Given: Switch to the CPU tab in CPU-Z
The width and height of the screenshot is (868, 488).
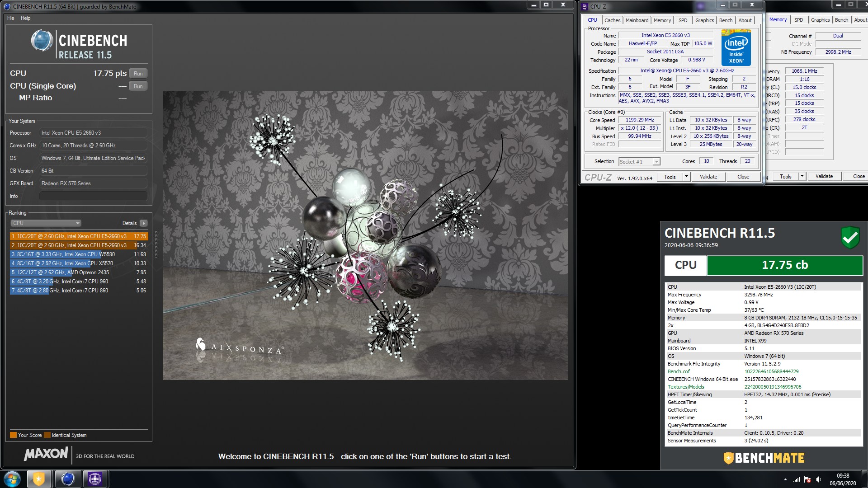Looking at the screenshot, I should 592,20.
